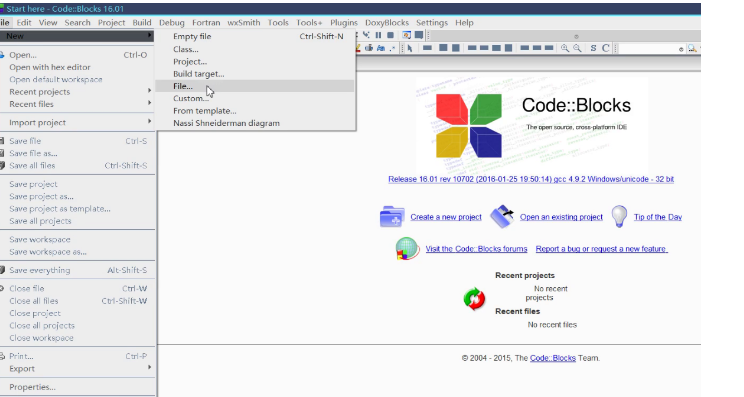The height and width of the screenshot is (397, 744).
Task: Expand the Export submenu
Action: [149, 368]
